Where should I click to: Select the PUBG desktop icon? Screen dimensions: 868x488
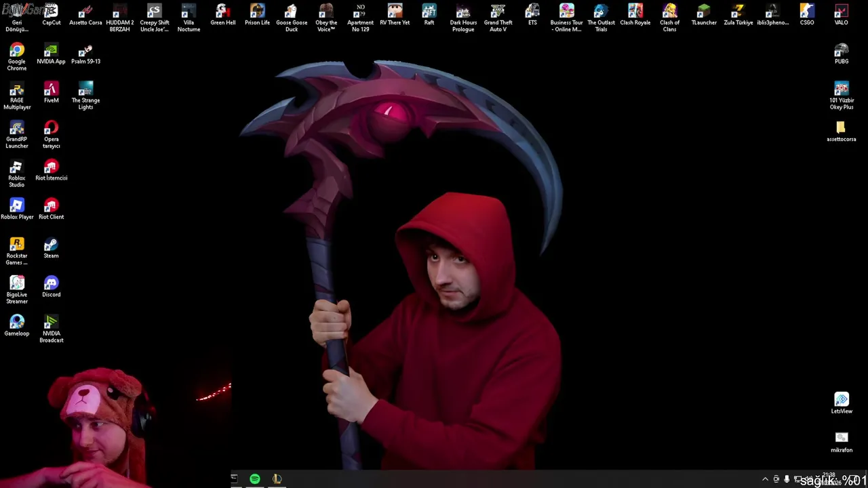(841, 54)
